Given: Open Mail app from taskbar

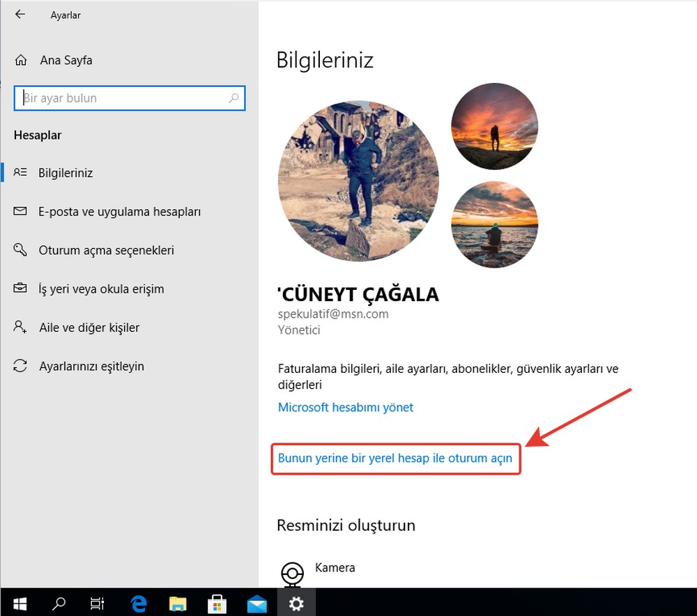Looking at the screenshot, I should point(256,602).
